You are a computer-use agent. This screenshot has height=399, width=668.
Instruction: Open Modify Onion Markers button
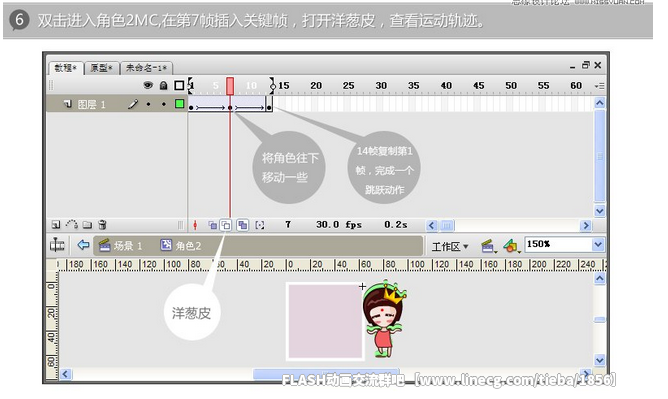tap(260, 225)
